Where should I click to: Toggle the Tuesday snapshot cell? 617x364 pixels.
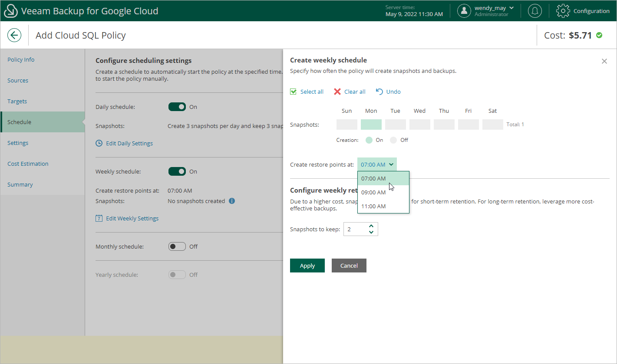click(x=396, y=125)
